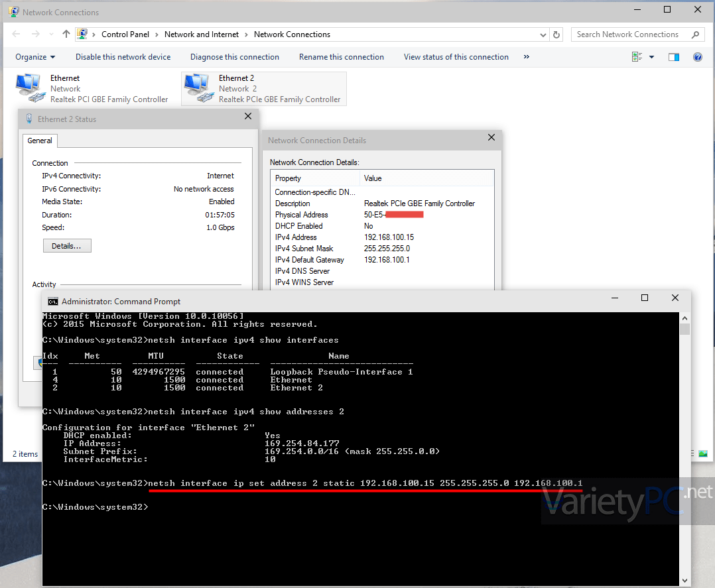Click the change view layout icon
Screen dimensions: 715x588
[637, 57]
